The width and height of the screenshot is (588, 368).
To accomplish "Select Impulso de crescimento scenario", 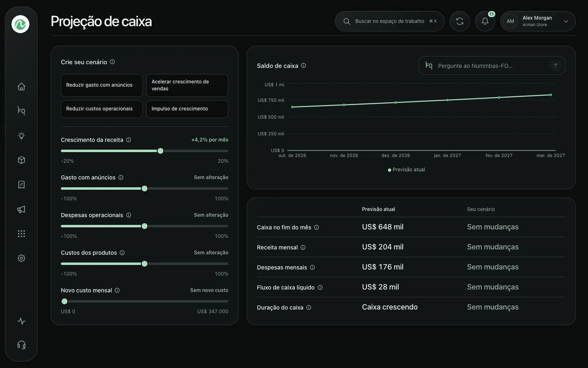I will pyautogui.click(x=187, y=109).
